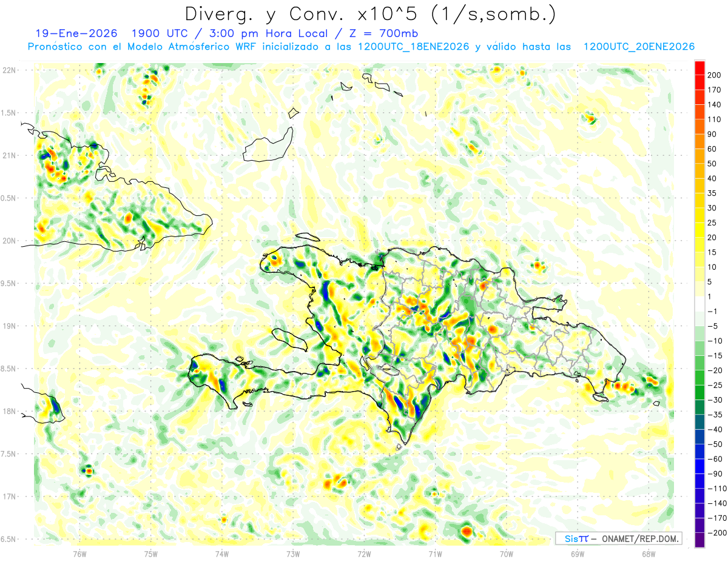
Task: Click the negative 170 color scale label
Action: tap(717, 518)
